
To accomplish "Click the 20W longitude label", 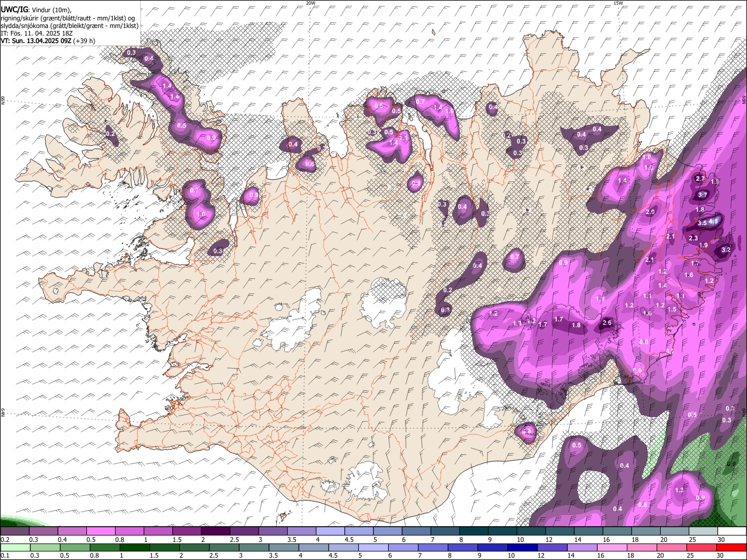I will [x=311, y=3].
